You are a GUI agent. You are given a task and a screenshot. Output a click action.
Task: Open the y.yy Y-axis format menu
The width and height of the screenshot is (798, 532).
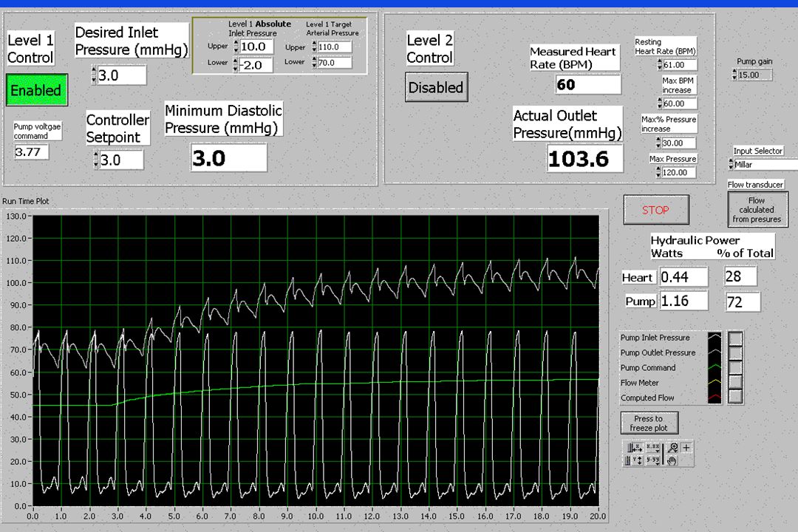click(653, 461)
